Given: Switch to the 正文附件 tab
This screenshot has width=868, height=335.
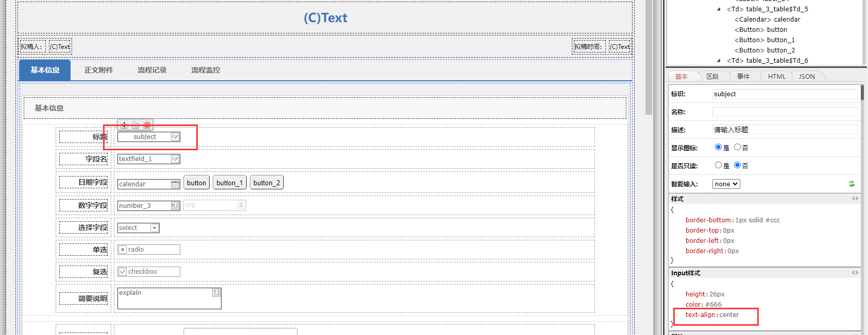Looking at the screenshot, I should tap(98, 70).
